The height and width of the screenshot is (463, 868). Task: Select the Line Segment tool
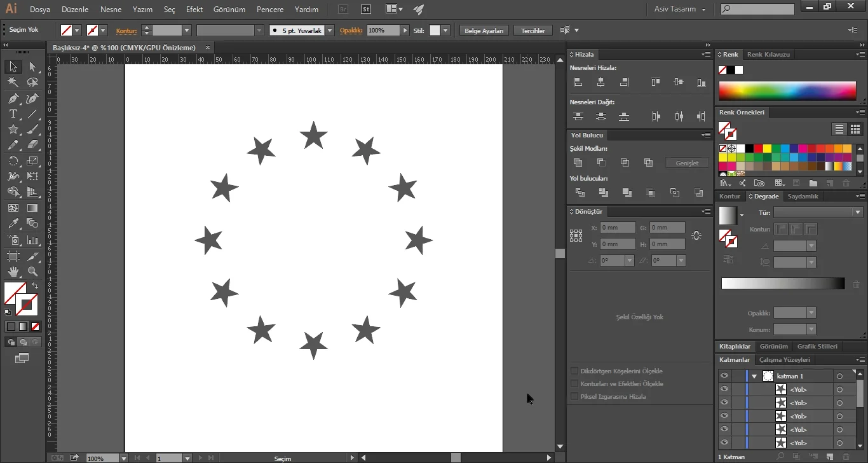click(32, 114)
